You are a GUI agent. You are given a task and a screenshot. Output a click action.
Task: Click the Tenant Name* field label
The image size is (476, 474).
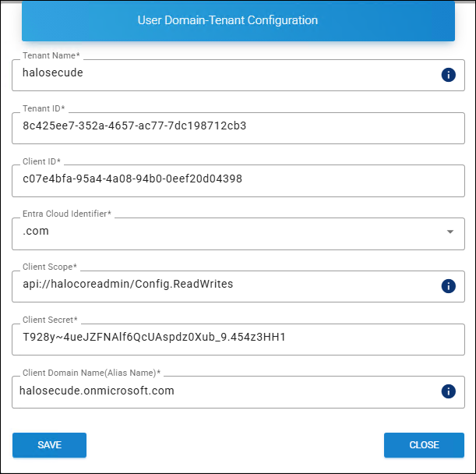(x=51, y=55)
